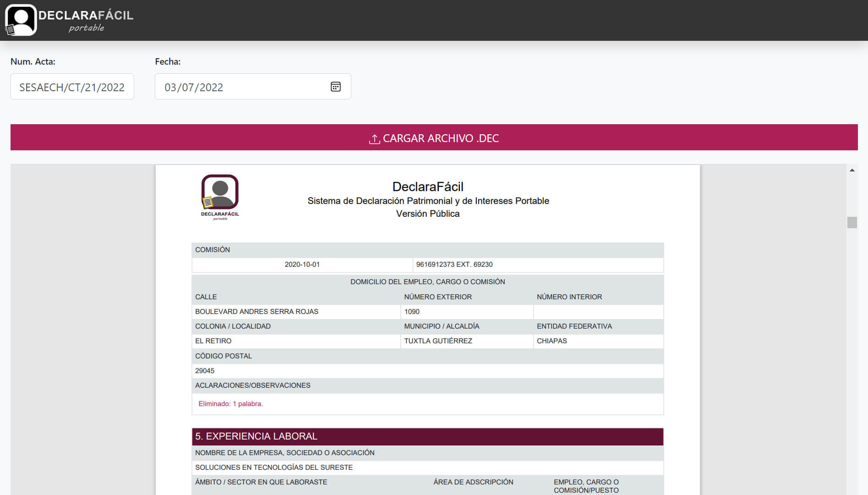Image resolution: width=868 pixels, height=495 pixels.
Task: Click the DeclaraFácil logo icon in header
Action: [21, 20]
